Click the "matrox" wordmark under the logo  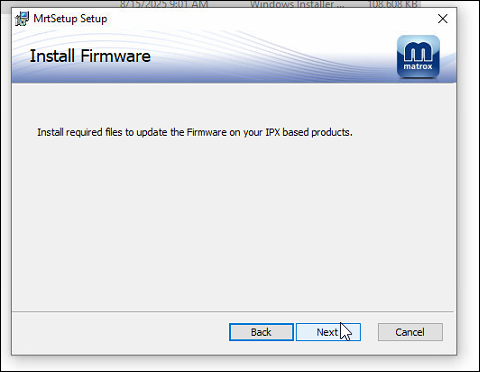coord(418,66)
